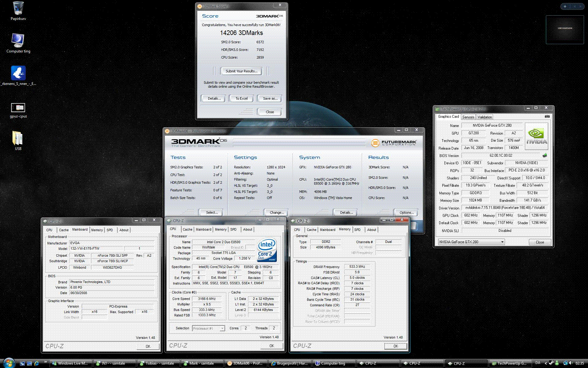This screenshot has width=588, height=368.
Task: Open Memory tab in CPU-Z Mainboard window
Action: 97,230
